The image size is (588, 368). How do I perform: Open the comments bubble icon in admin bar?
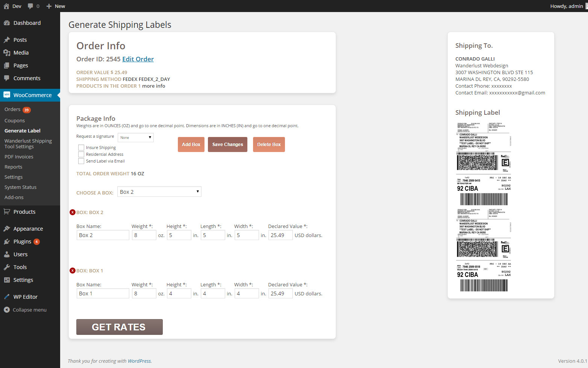[31, 6]
